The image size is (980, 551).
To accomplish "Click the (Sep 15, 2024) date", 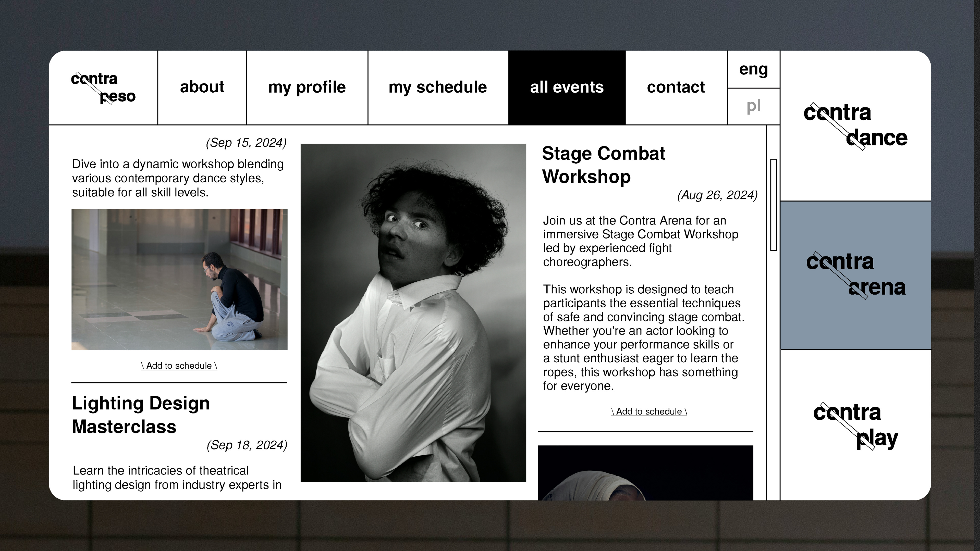I will [246, 143].
